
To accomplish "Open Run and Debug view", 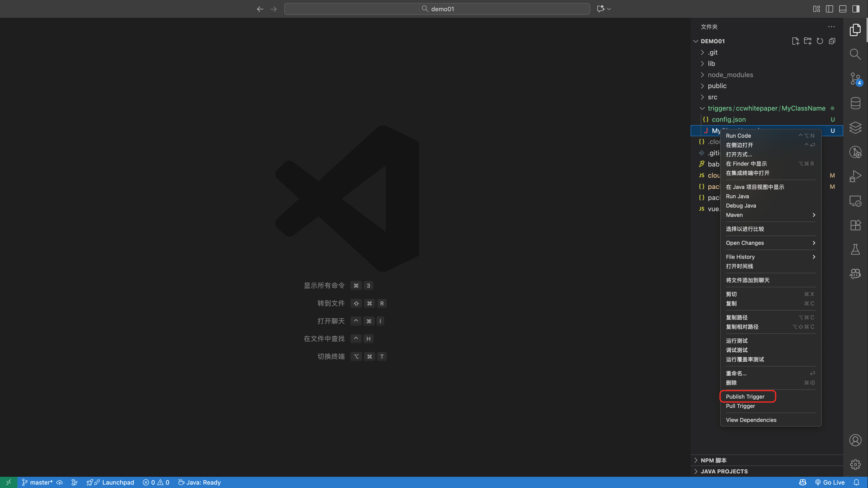I will coord(855,176).
